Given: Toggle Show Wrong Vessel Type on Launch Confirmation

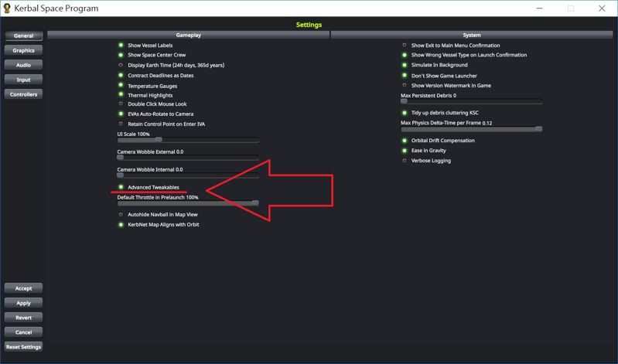Looking at the screenshot, I should (405, 55).
